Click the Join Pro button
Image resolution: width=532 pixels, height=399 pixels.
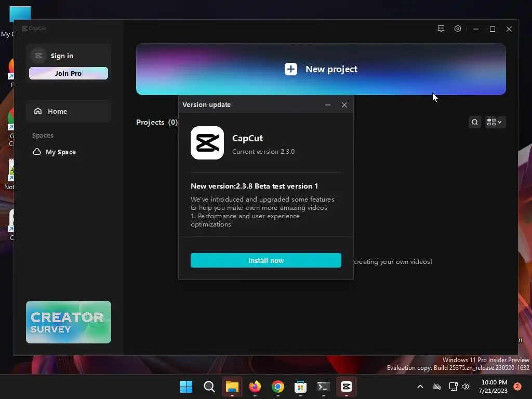pyautogui.click(x=69, y=73)
